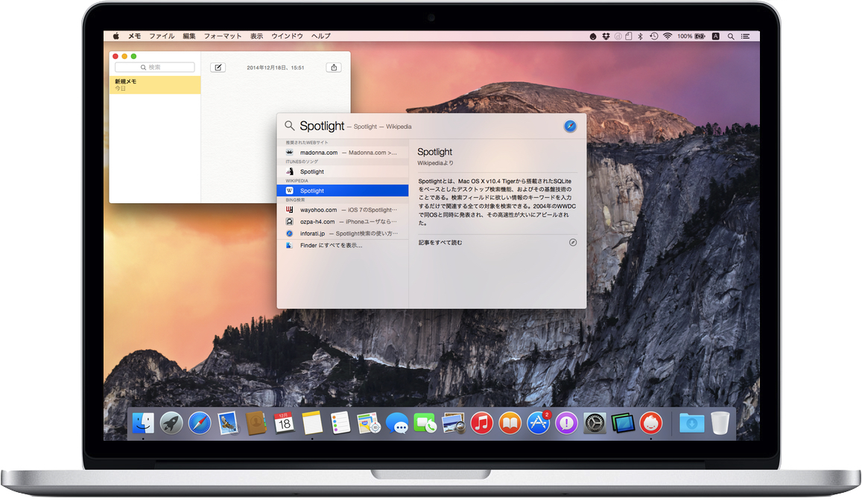The image size is (862, 504).
Task: Click compass arrow beside 記事をすべて読む
Action: click(x=573, y=243)
